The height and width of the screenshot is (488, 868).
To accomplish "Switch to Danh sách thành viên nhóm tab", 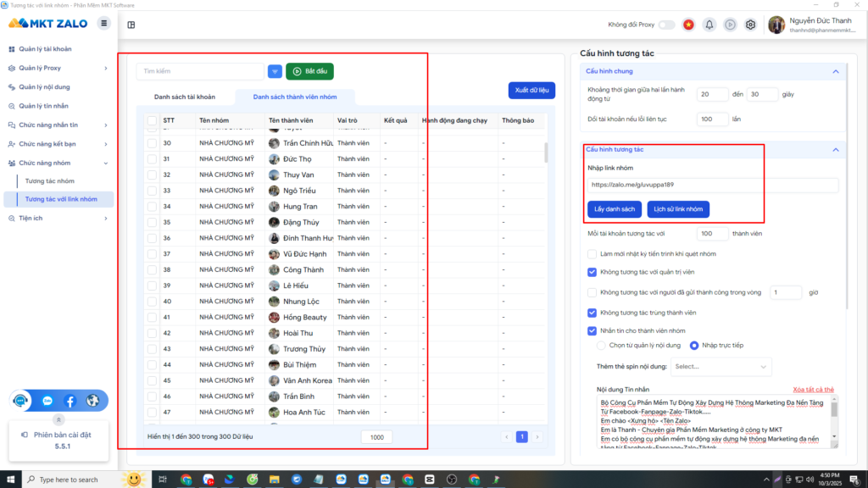I will coord(294,97).
